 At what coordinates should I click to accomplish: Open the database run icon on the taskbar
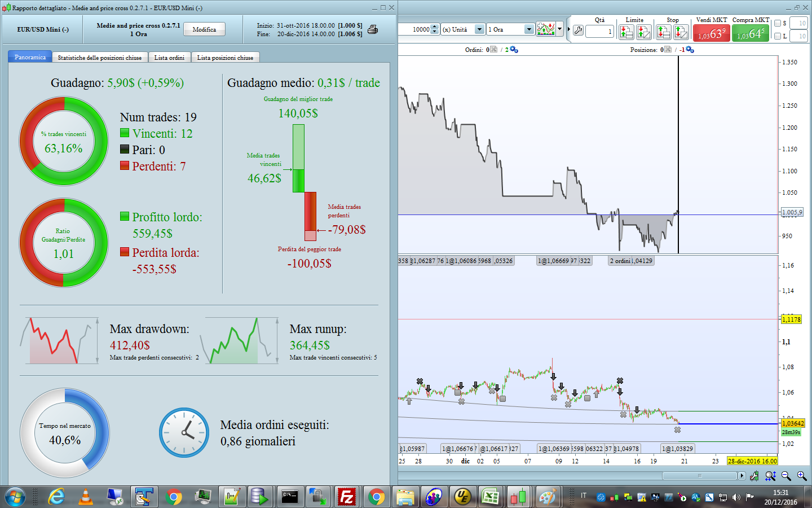(259, 497)
